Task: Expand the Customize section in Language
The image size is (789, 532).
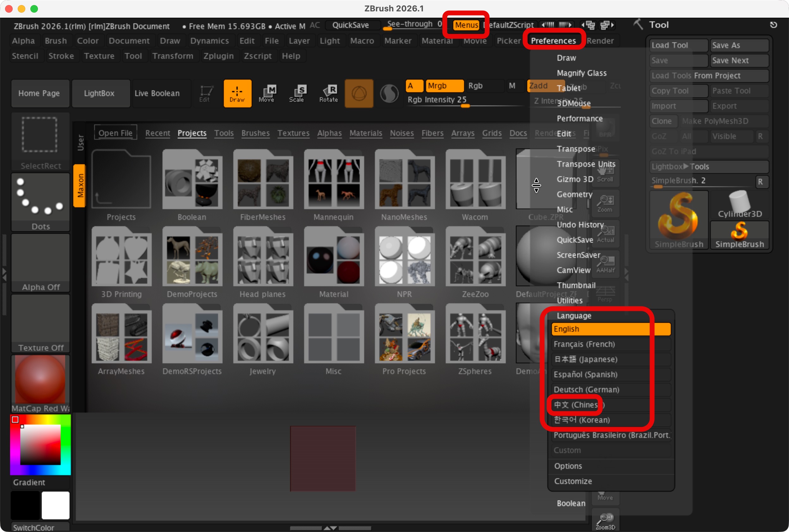Action: pyautogui.click(x=573, y=481)
